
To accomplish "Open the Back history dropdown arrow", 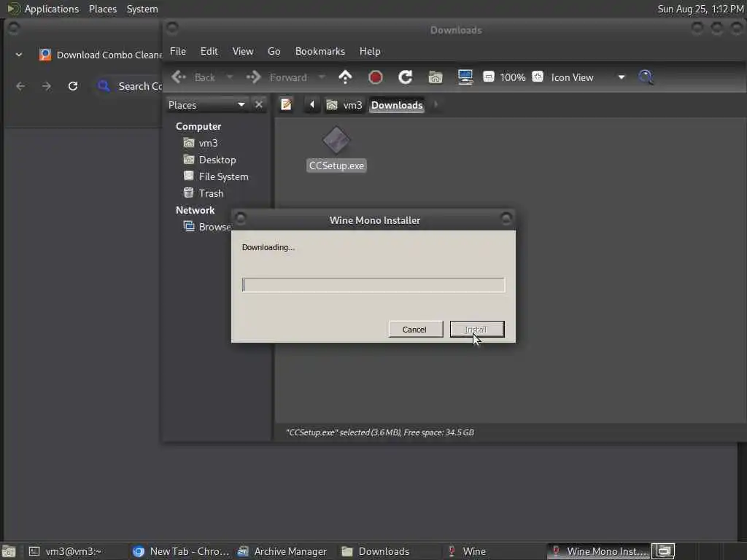I will [x=229, y=77].
